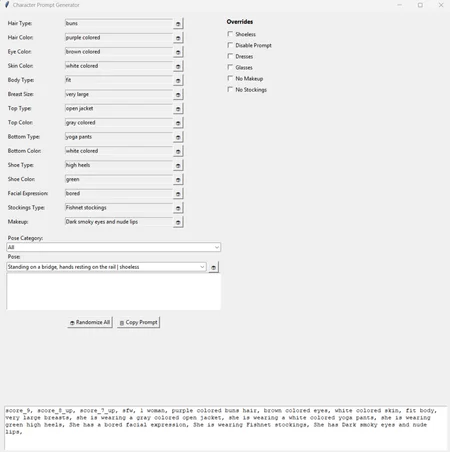
Task: Click inside the generated prompt text area
Action: (225, 428)
